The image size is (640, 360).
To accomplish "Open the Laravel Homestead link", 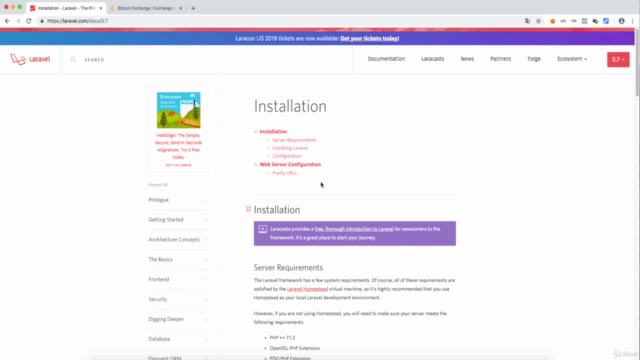I will pyautogui.click(x=307, y=289).
